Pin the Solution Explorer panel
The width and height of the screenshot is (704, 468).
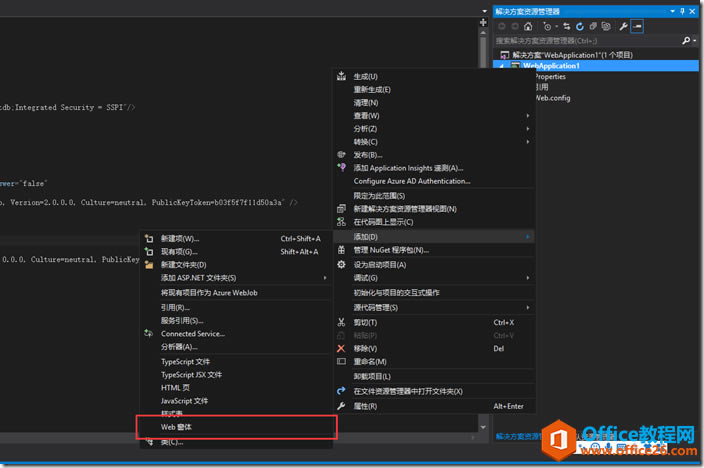[684, 11]
